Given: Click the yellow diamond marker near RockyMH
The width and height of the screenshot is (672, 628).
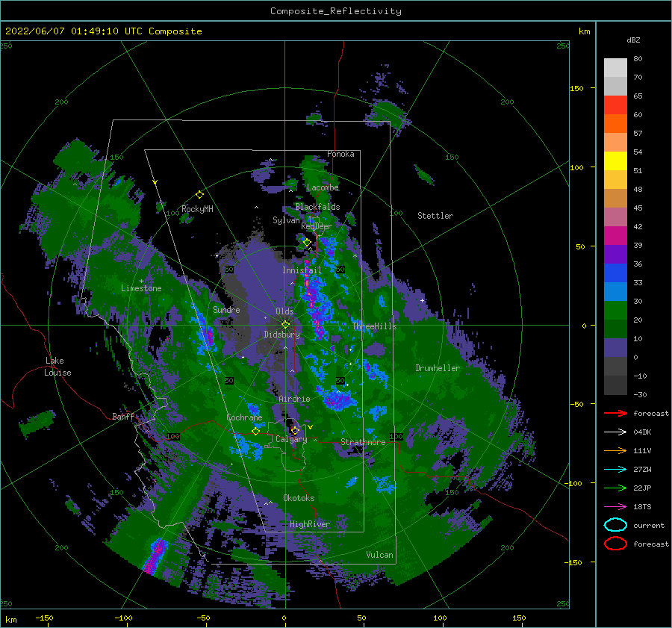Looking at the screenshot, I should [x=199, y=195].
